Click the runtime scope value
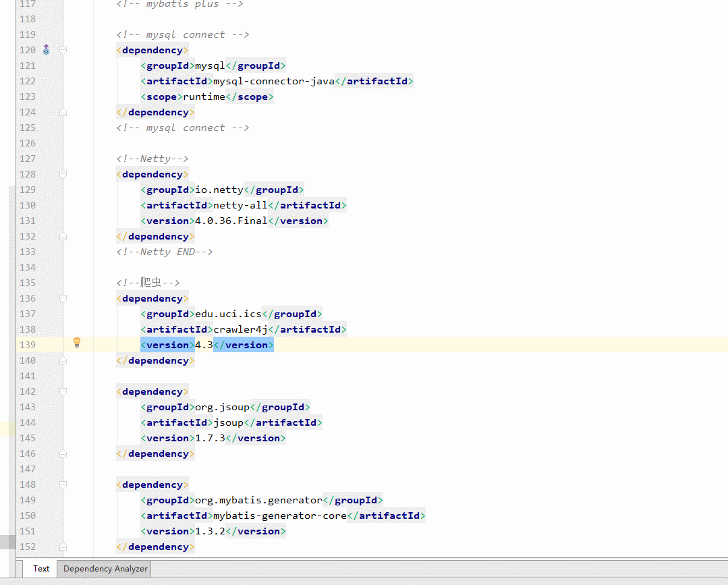 tap(204, 96)
